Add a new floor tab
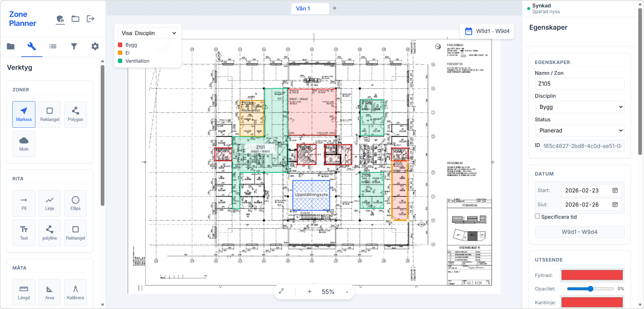Image resolution: width=644 pixels, height=309 pixels. [334, 8]
